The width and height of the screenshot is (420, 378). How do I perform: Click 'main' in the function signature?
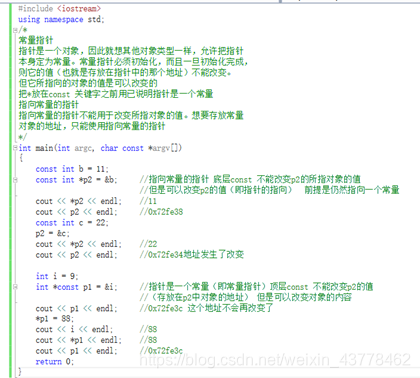click(x=44, y=148)
